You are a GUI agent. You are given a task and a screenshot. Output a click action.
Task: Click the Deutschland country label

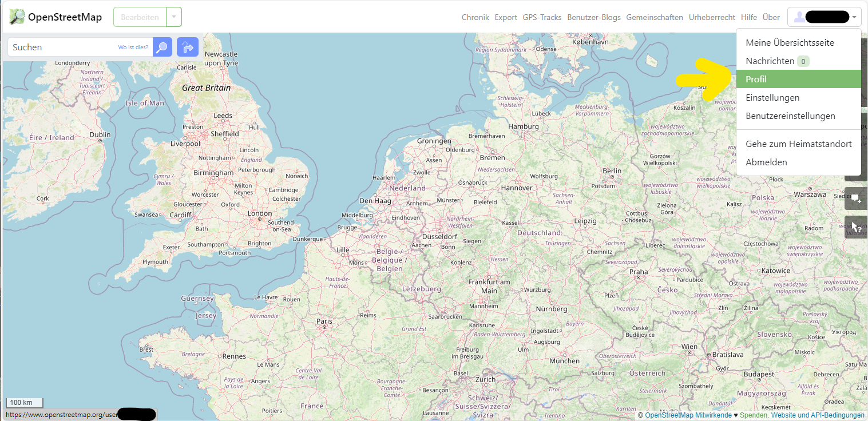pos(539,233)
